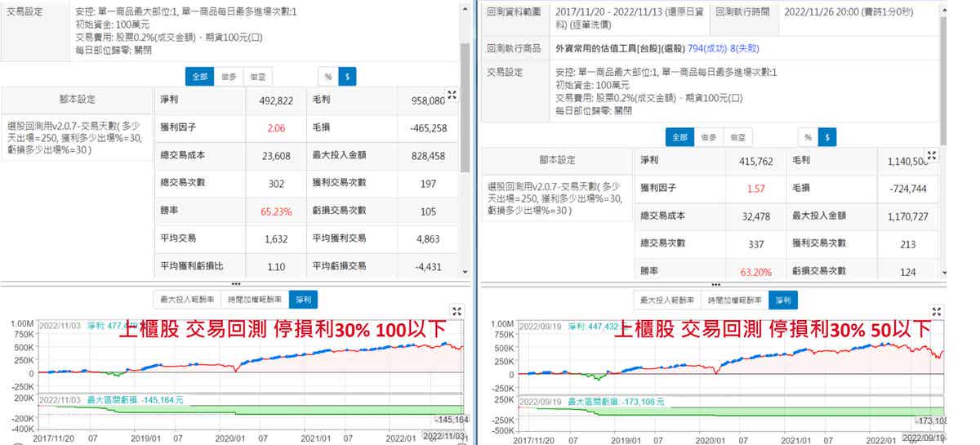Click right panel splitter dots handle
Viewport: 980px width, 445px height.
coord(715,283)
